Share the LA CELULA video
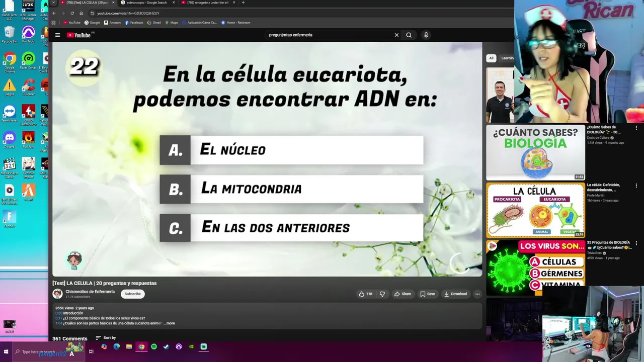 [403, 294]
